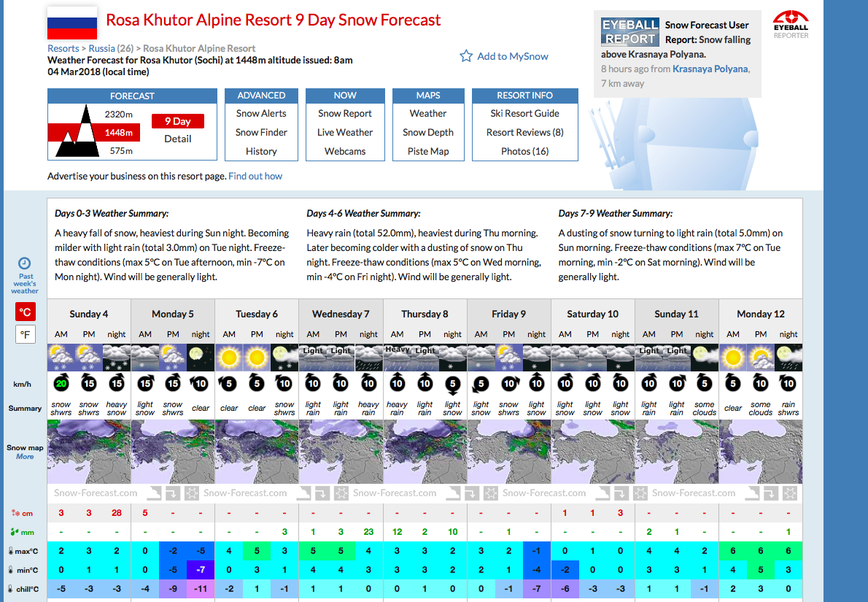The height and width of the screenshot is (602, 868).
Task: Click Monday 5 night clear moon icon
Action: [x=201, y=358]
